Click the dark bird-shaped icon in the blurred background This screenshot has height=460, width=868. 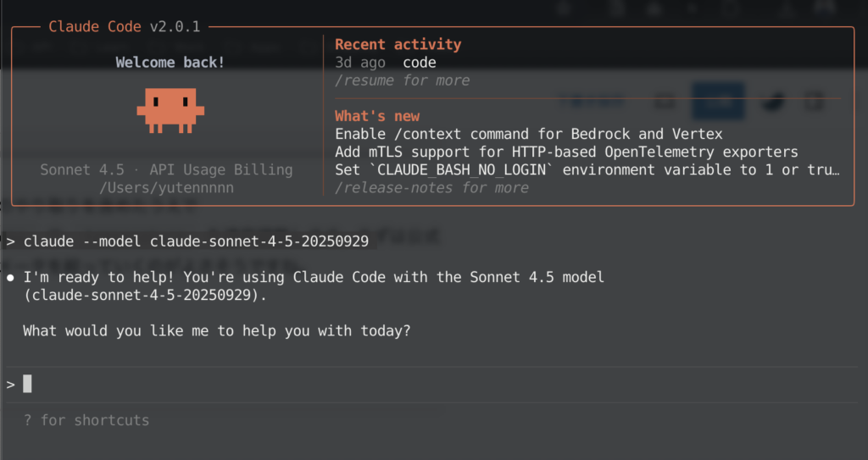[771, 102]
